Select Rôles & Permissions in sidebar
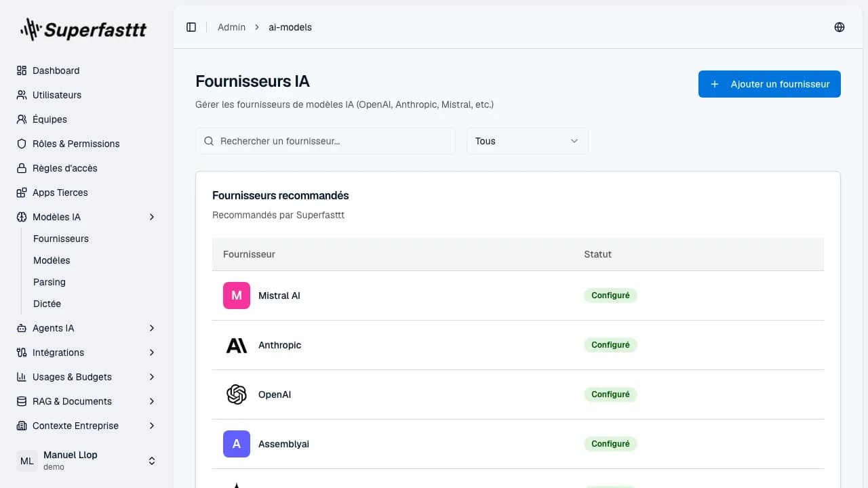Viewport: 868px width, 488px height. pos(87,144)
